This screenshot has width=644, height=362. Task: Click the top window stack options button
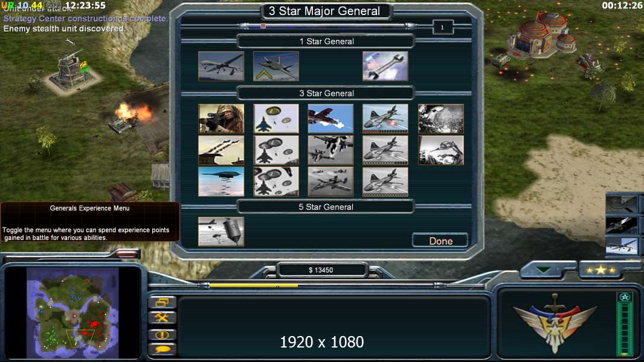click(163, 302)
